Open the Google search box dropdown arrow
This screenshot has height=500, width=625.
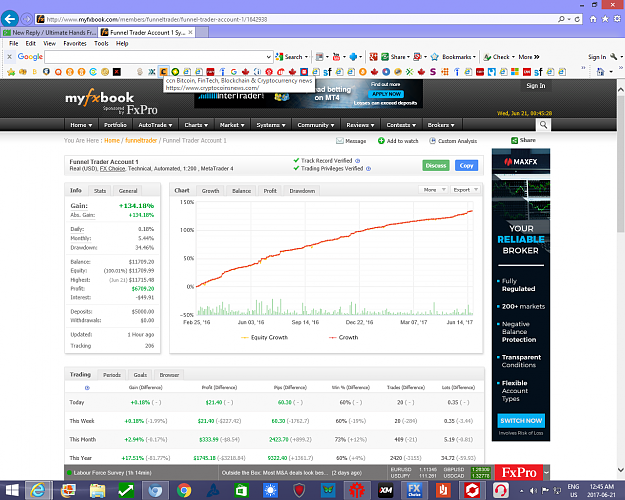(x=268, y=57)
